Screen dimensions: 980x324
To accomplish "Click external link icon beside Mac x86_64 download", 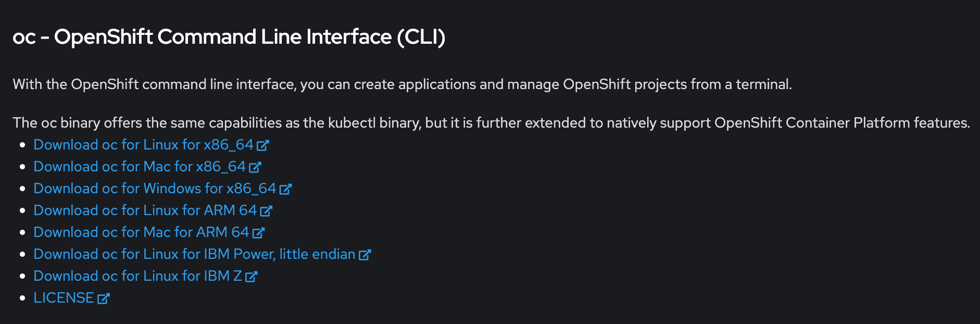I will (255, 167).
